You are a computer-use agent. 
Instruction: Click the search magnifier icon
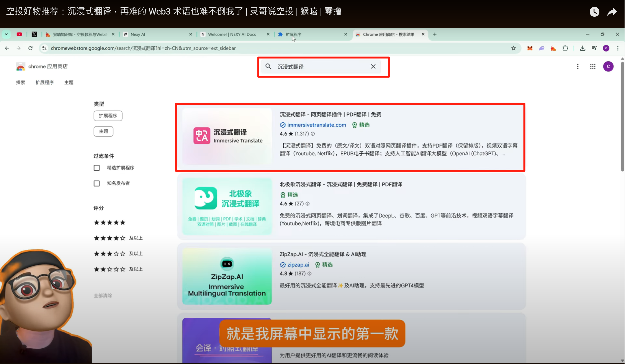coord(268,66)
